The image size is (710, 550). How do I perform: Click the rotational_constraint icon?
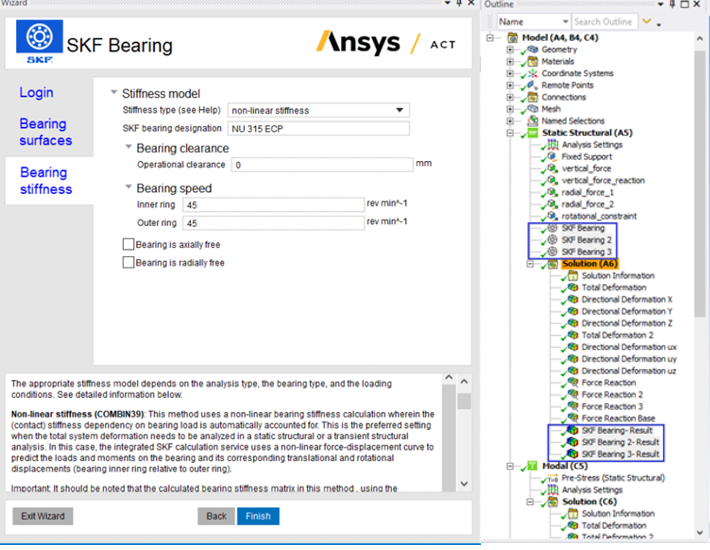tap(552, 216)
